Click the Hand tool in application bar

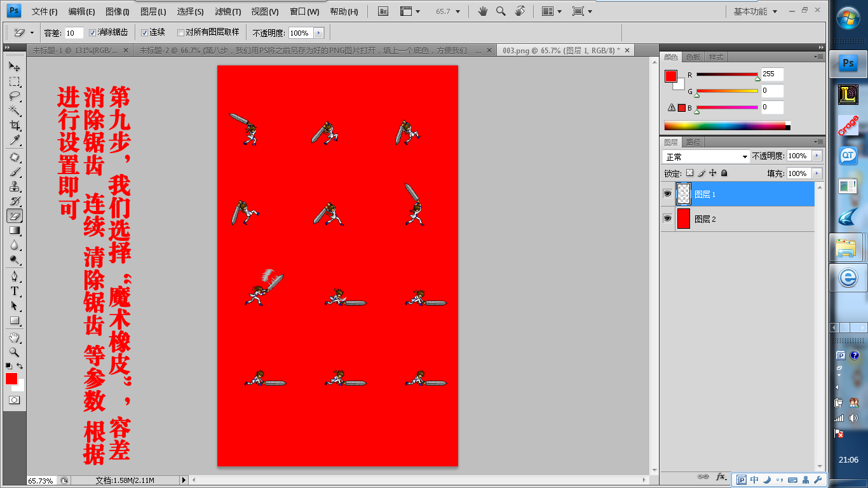coord(483,11)
